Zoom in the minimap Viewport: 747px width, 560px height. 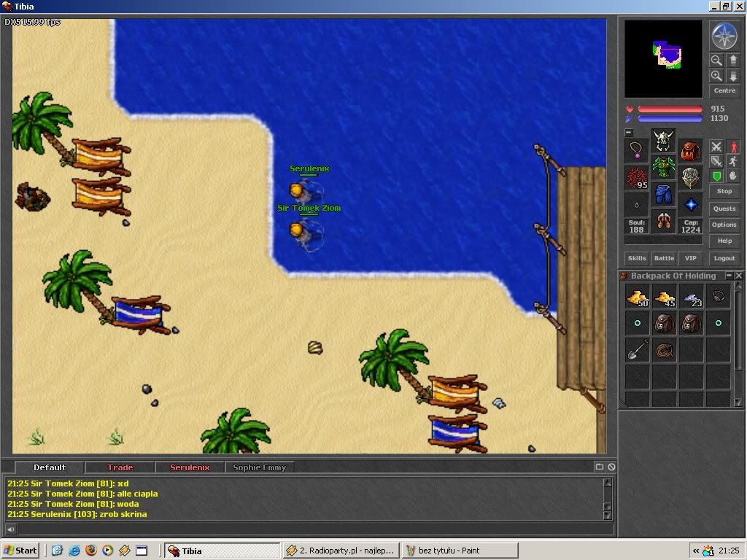716,76
